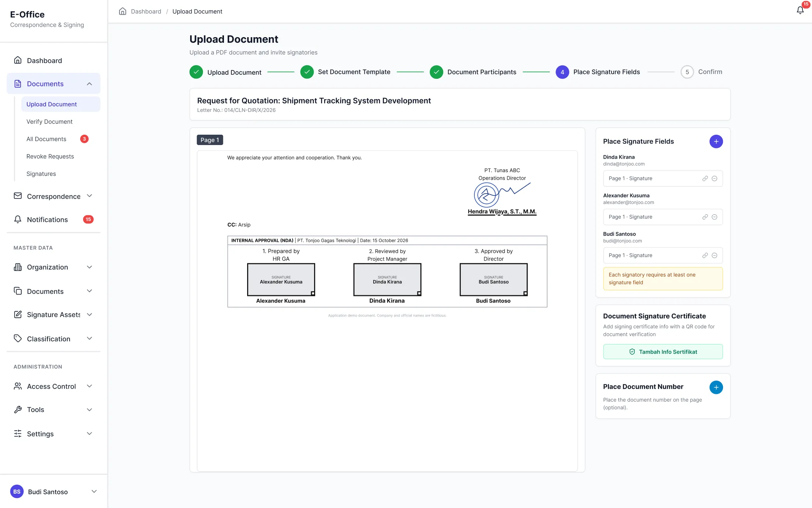812x508 pixels.
Task: Open the Budi Santoso user menu chevron
Action: click(94, 491)
